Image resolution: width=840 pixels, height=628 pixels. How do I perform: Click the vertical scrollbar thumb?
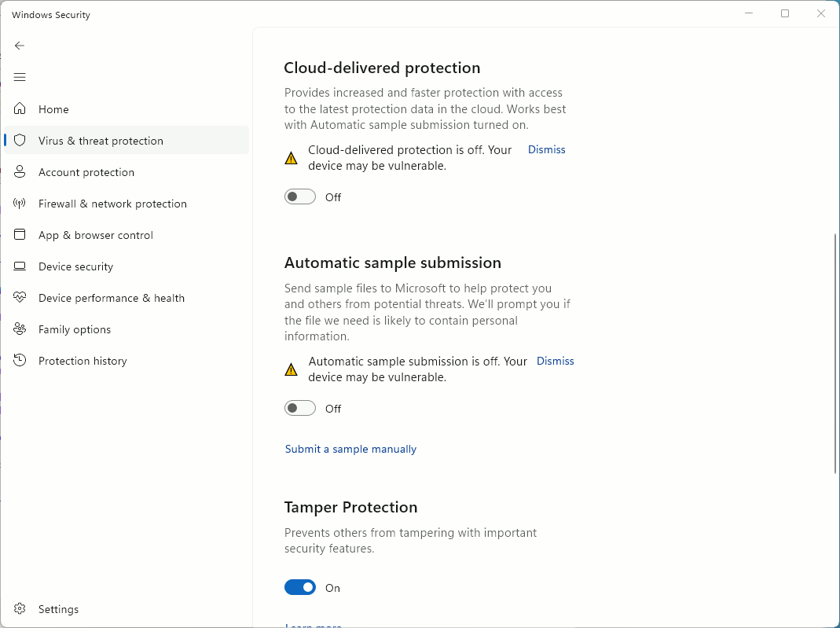[x=836, y=354]
